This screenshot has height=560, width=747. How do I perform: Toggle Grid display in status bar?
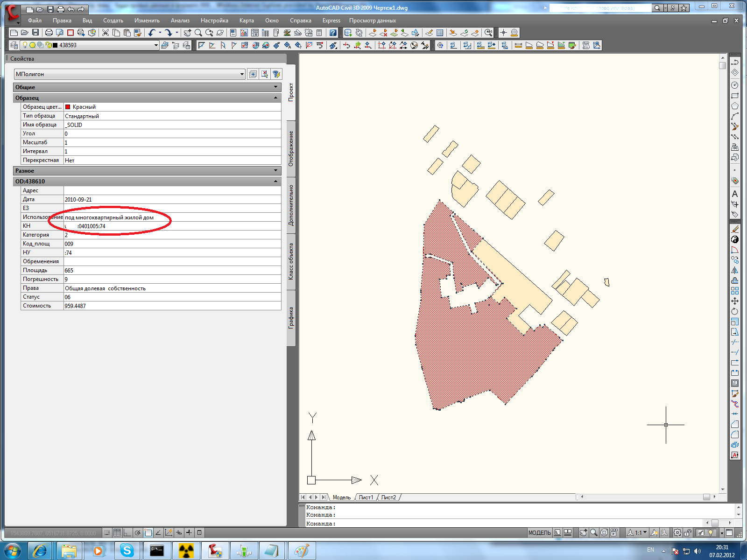(x=117, y=532)
